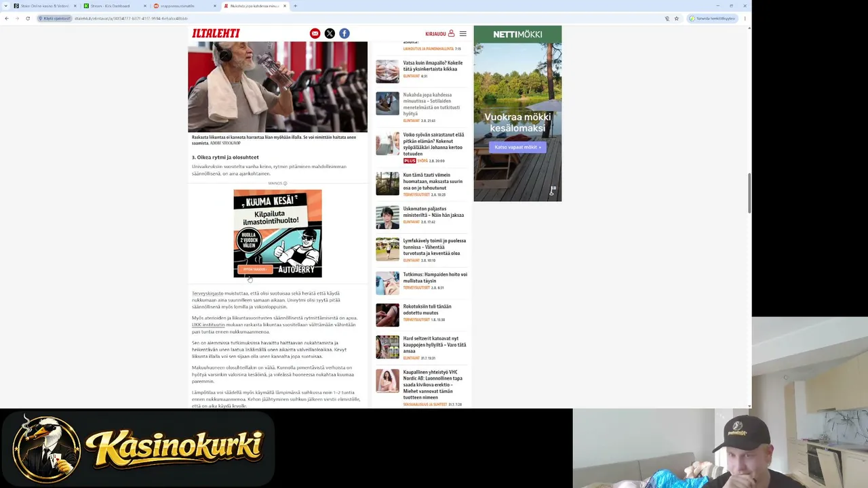The width and height of the screenshot is (868, 488).
Task: Click the gym photo of man drinking water
Action: point(277,87)
